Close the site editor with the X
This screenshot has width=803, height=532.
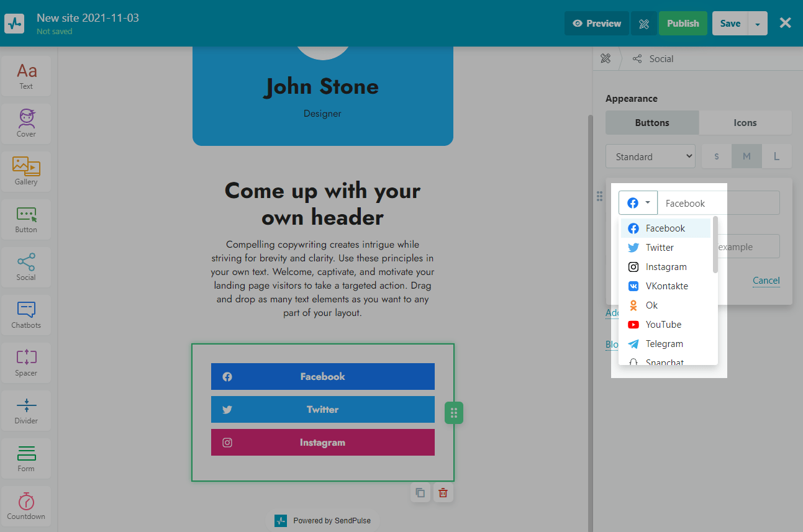point(785,23)
